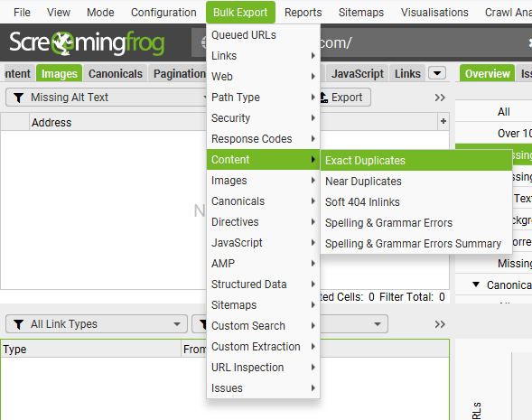Screen dimensions: 532x420
Task: Choose Spelling & Grammar Errors Summary
Action: click(416, 244)
